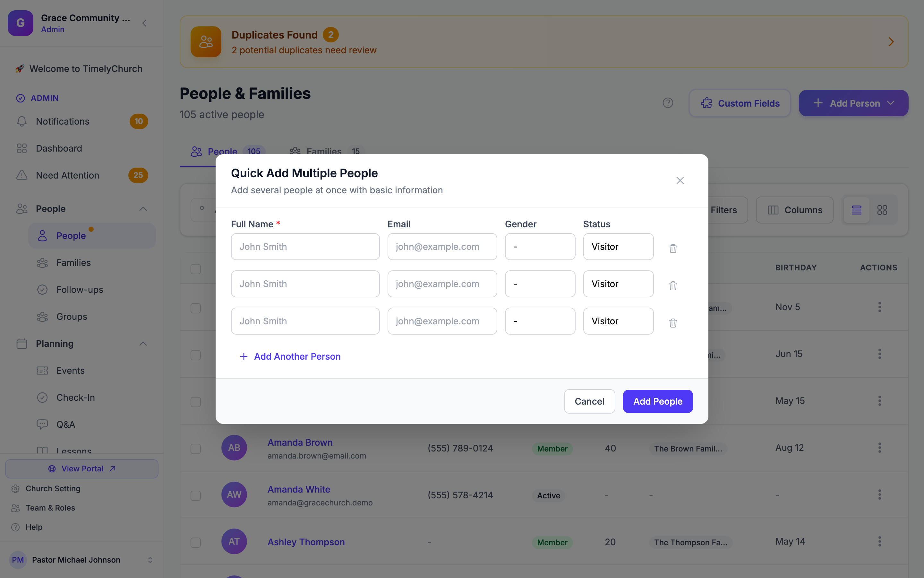The image size is (924, 578).
Task: Collapse the sidebar with the chevron arrow
Action: click(144, 23)
